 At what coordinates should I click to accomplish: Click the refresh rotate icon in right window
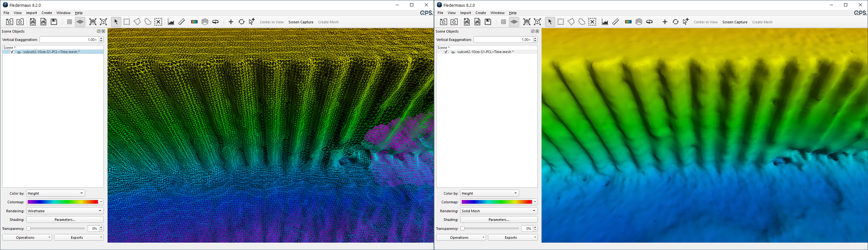676,22
